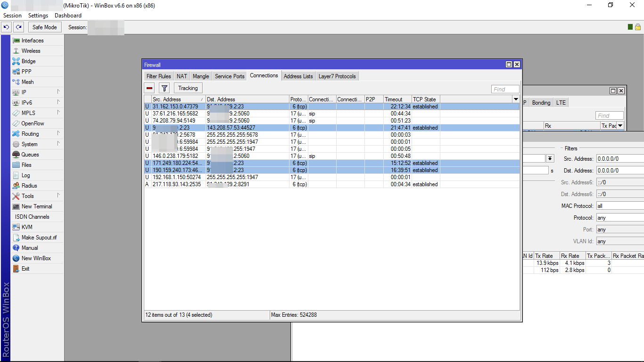Select the LTE tab in the background window
This screenshot has width=644, height=362.
tap(561, 103)
